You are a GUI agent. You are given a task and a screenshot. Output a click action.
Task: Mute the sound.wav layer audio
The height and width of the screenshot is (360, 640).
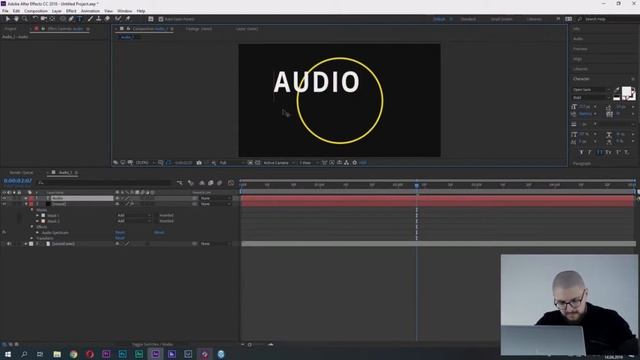click(x=9, y=244)
